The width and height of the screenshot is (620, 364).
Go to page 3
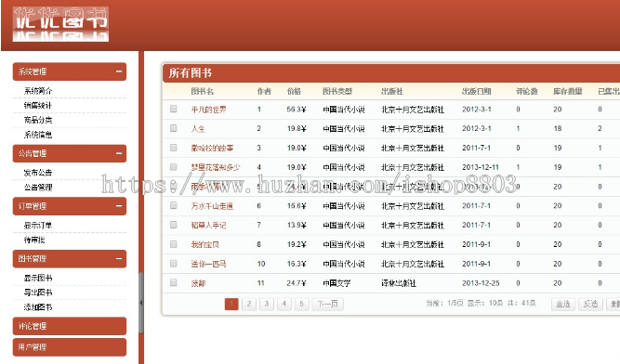(267, 304)
